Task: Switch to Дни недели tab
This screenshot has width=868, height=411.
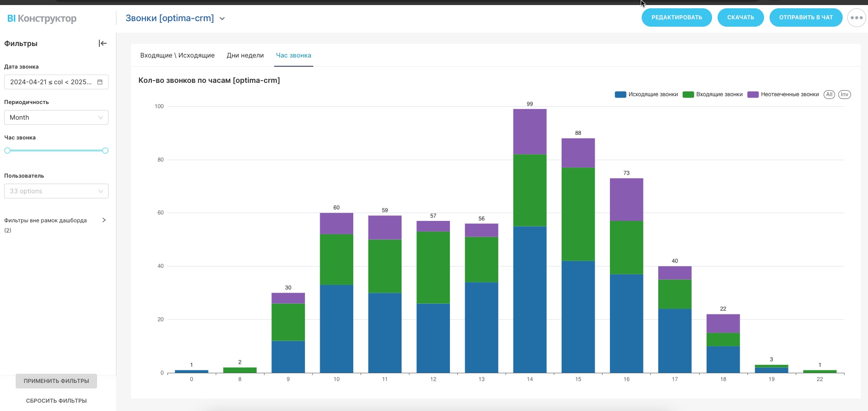Action: click(245, 55)
